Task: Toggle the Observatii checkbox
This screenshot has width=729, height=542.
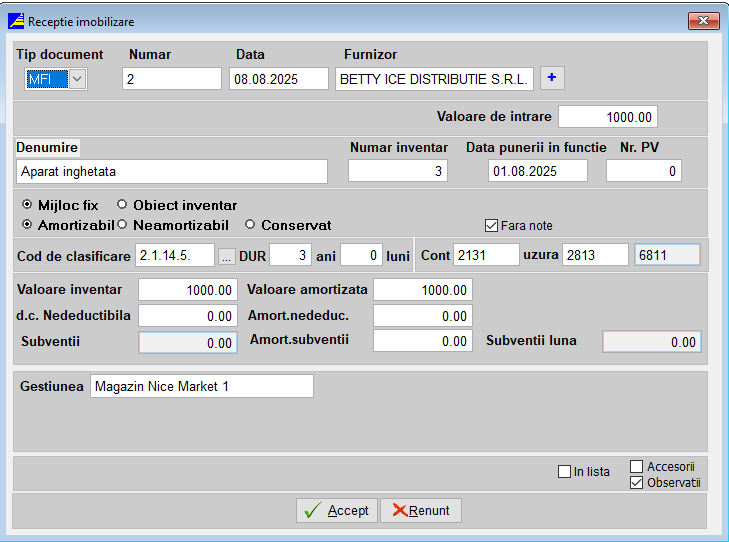Action: [x=636, y=482]
